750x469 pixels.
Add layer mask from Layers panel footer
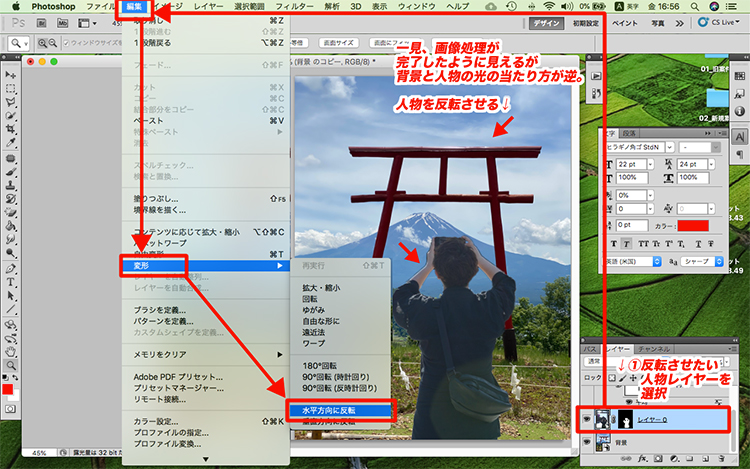tap(658, 458)
